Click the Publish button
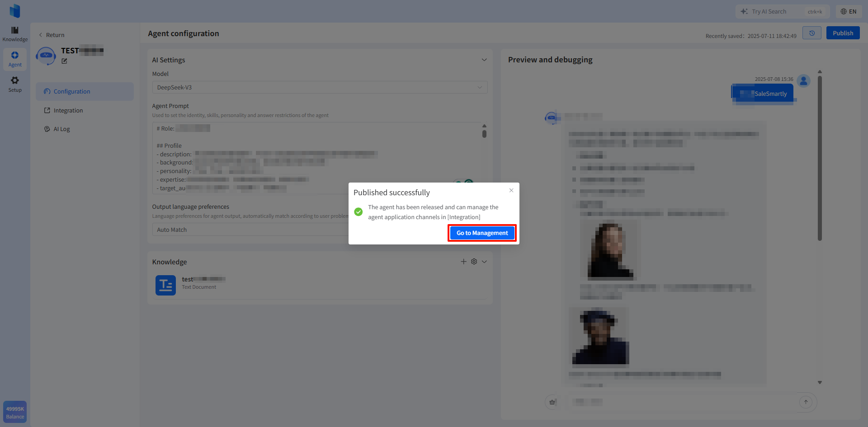The height and width of the screenshot is (427, 868). tap(843, 33)
